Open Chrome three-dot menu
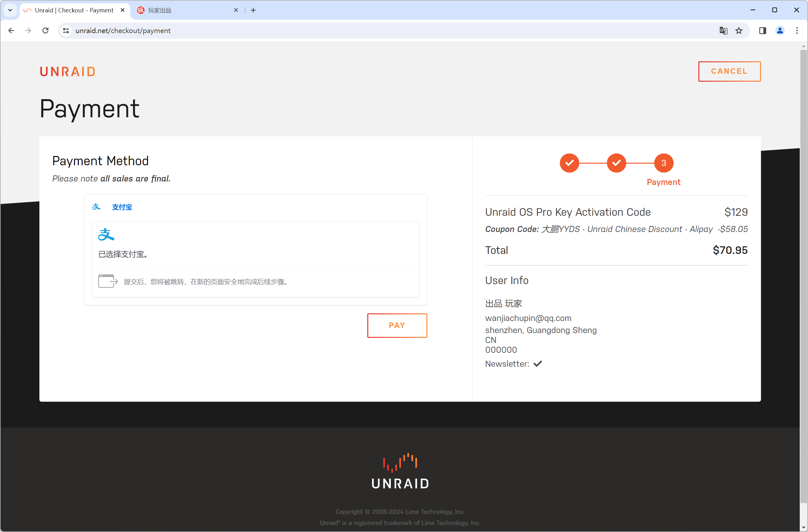Viewport: 808px width, 532px height. [x=797, y=31]
